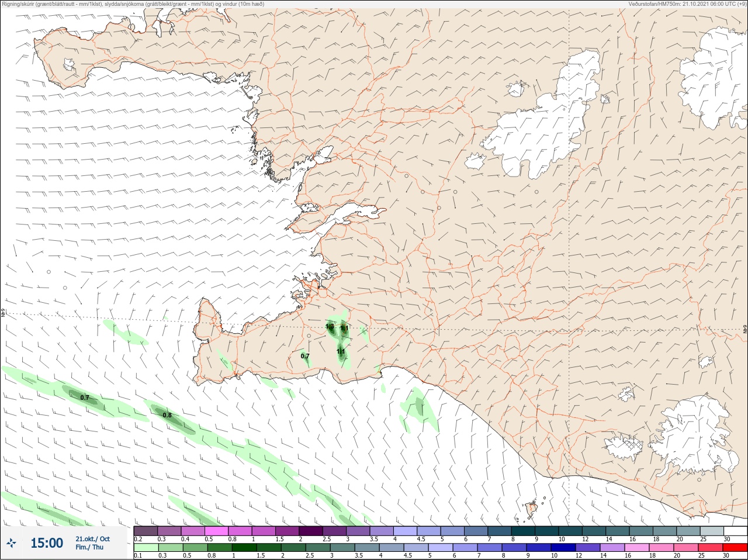Click the 0.7 precipitation value over the ocean band
Screen dimensions: 748x560
coord(85,397)
